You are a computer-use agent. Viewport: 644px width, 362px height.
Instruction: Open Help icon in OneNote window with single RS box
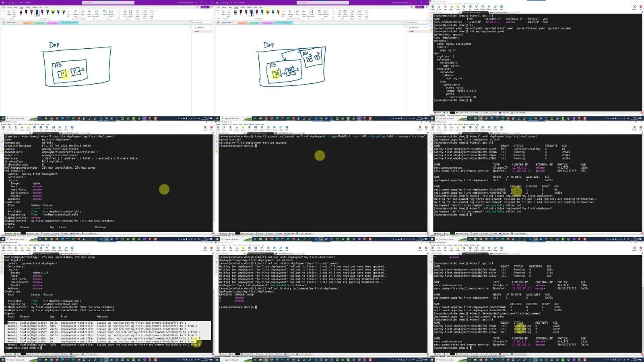pyautogui.click(x=152, y=13)
